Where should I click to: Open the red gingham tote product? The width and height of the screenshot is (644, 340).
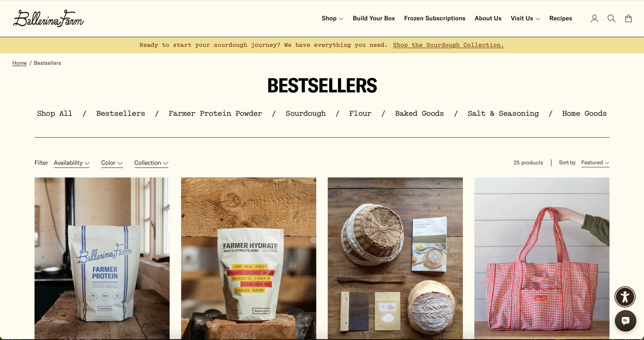click(x=542, y=258)
